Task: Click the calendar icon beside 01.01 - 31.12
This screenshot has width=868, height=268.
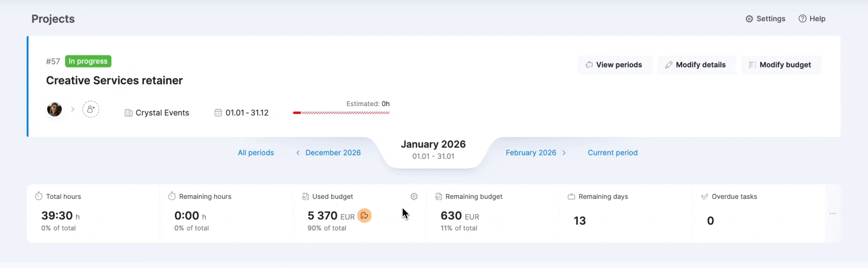Action: click(218, 113)
